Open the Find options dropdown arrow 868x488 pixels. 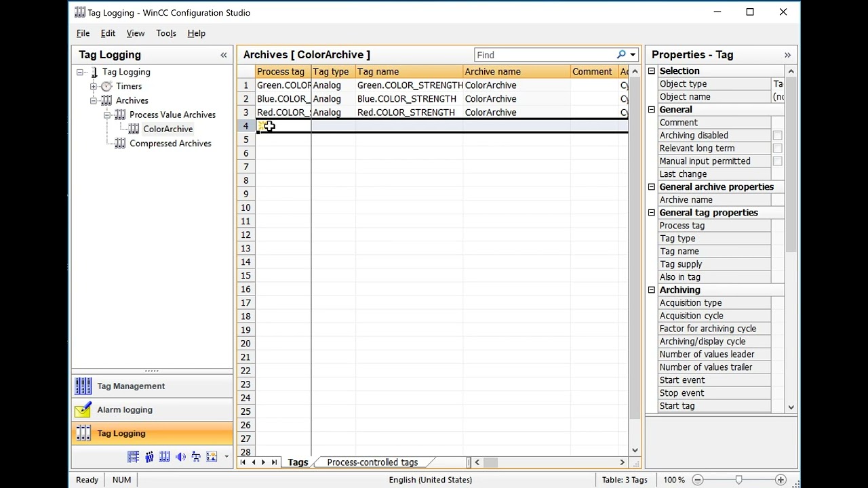633,55
